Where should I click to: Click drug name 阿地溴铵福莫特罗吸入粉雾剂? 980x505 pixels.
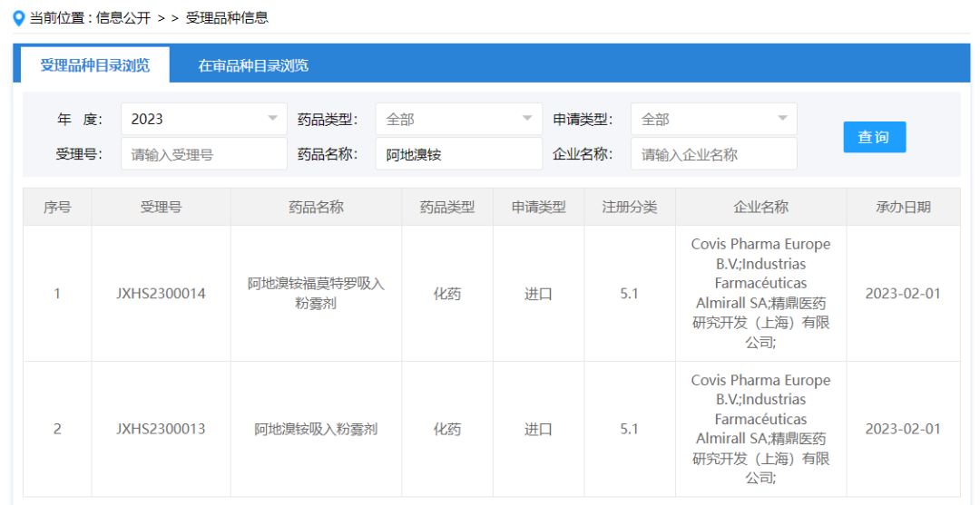coord(316,293)
